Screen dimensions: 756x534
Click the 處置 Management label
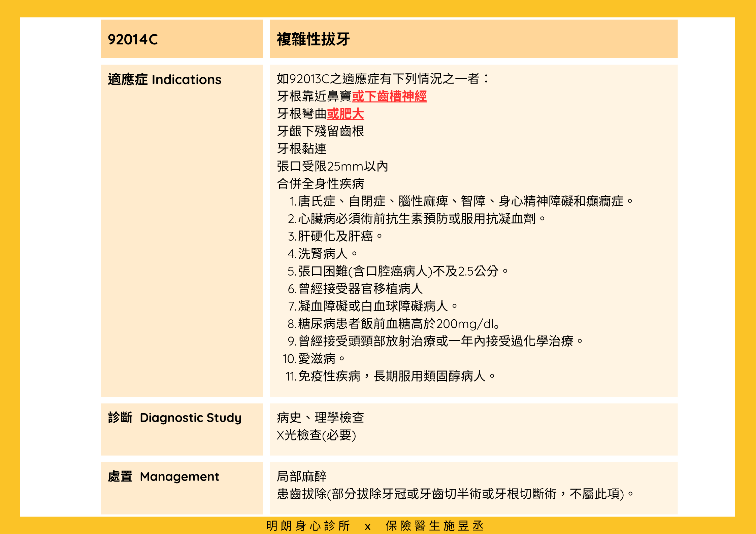pos(163,476)
